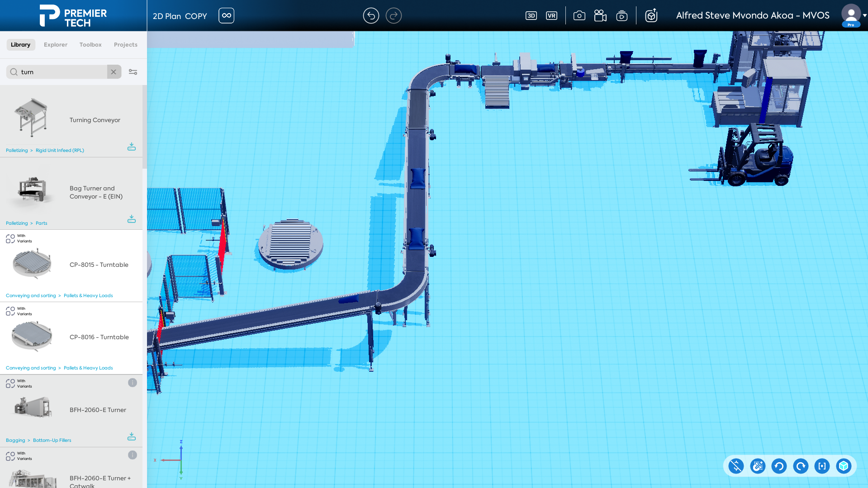This screenshot has width=868, height=488.
Task: Download the BFH-2060-E Turner asset
Action: pos(132,436)
